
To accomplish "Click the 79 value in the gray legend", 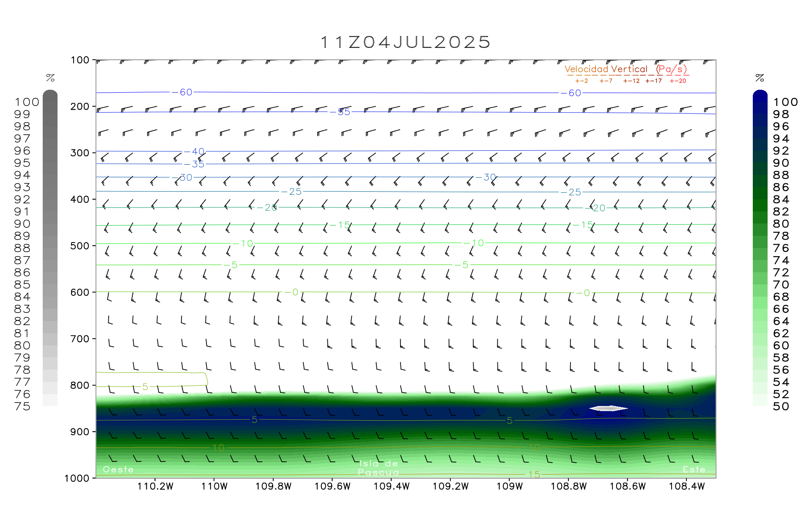I will pyautogui.click(x=22, y=358).
